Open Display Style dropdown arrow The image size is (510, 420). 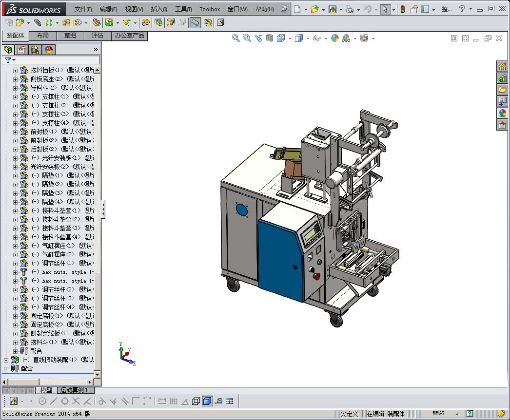click(x=307, y=38)
